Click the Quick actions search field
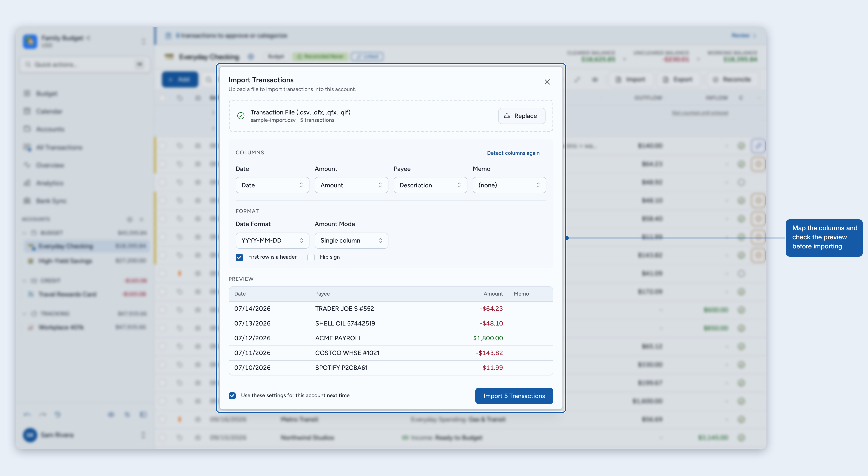Viewport: 868px width, 476px height. click(x=84, y=64)
